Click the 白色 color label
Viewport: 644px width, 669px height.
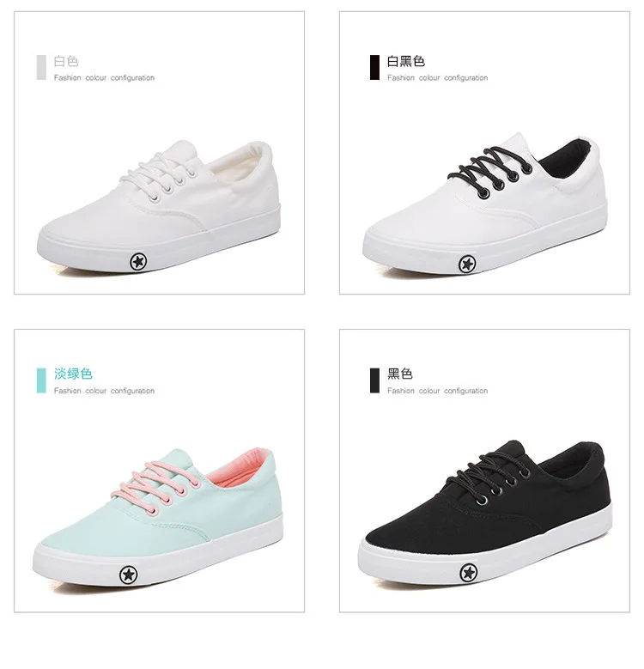(x=66, y=62)
